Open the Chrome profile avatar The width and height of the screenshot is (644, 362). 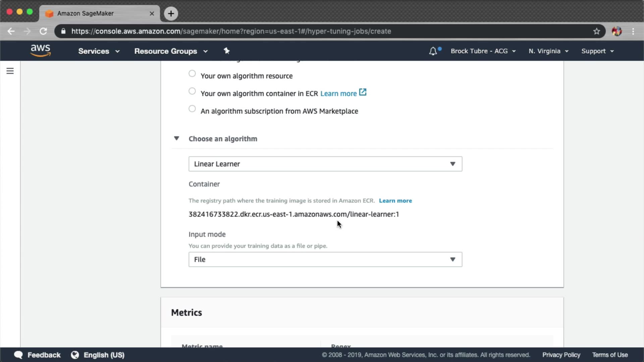pos(616,31)
